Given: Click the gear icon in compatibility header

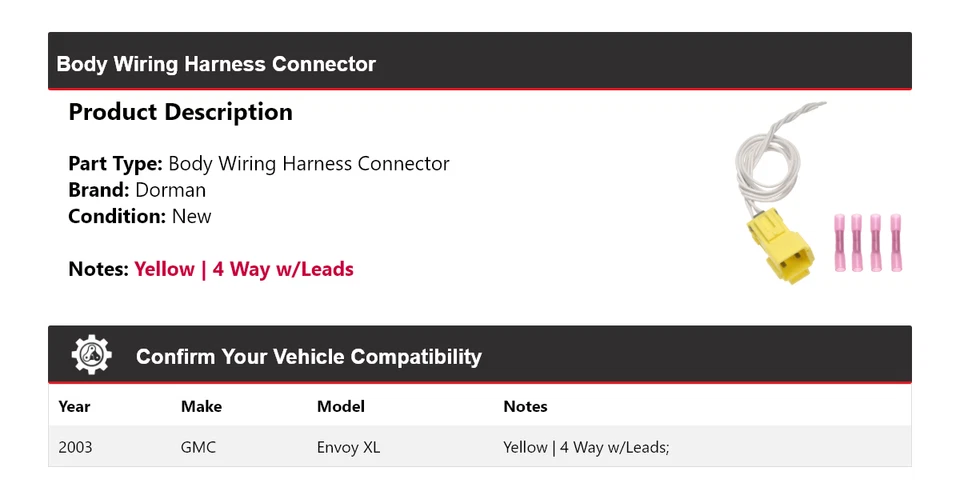Looking at the screenshot, I should (92, 355).
